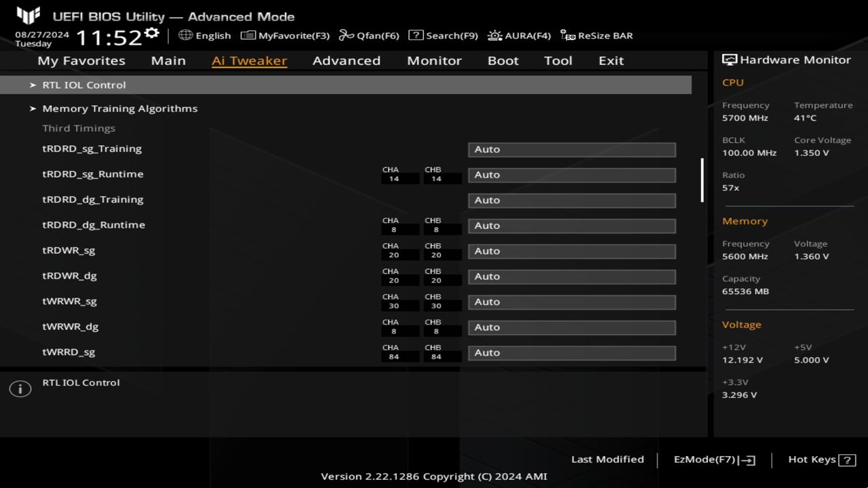Click the Third Timings heading
This screenshot has height=488, width=868.
(x=79, y=128)
